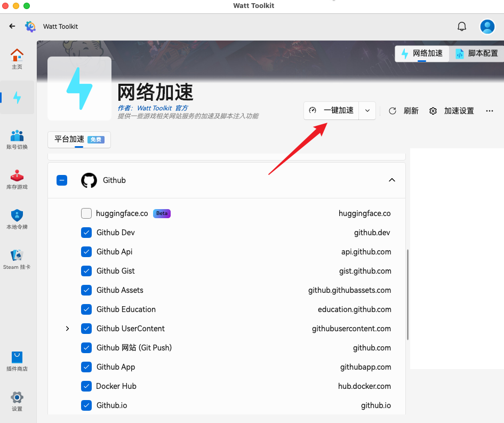
Task: Collapse the Github section chevron
Action: point(392,180)
